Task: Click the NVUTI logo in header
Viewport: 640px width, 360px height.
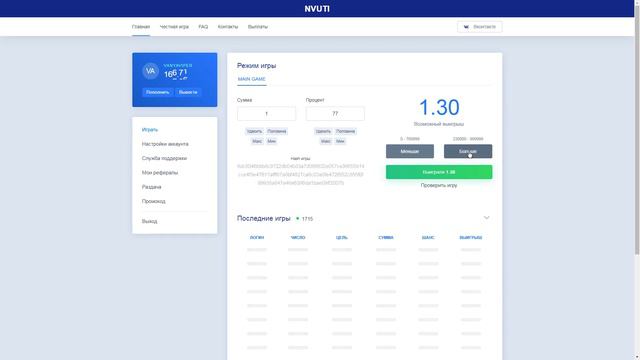Action: [317, 9]
